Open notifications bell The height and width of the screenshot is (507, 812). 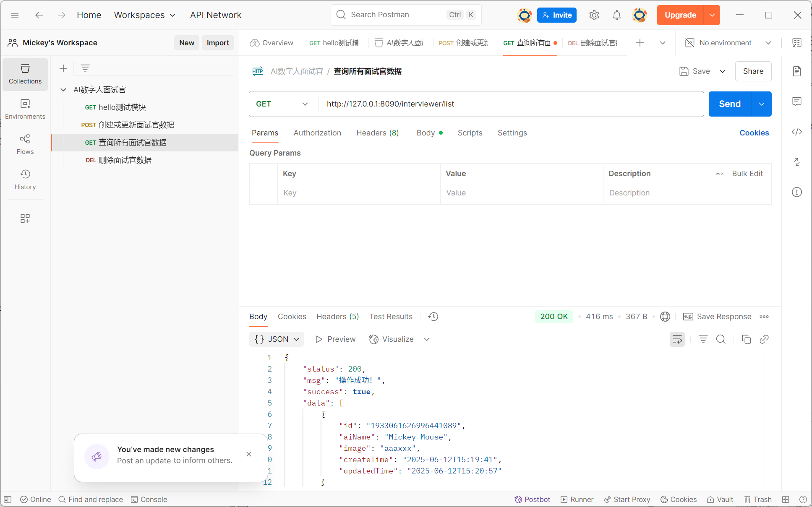(616, 15)
